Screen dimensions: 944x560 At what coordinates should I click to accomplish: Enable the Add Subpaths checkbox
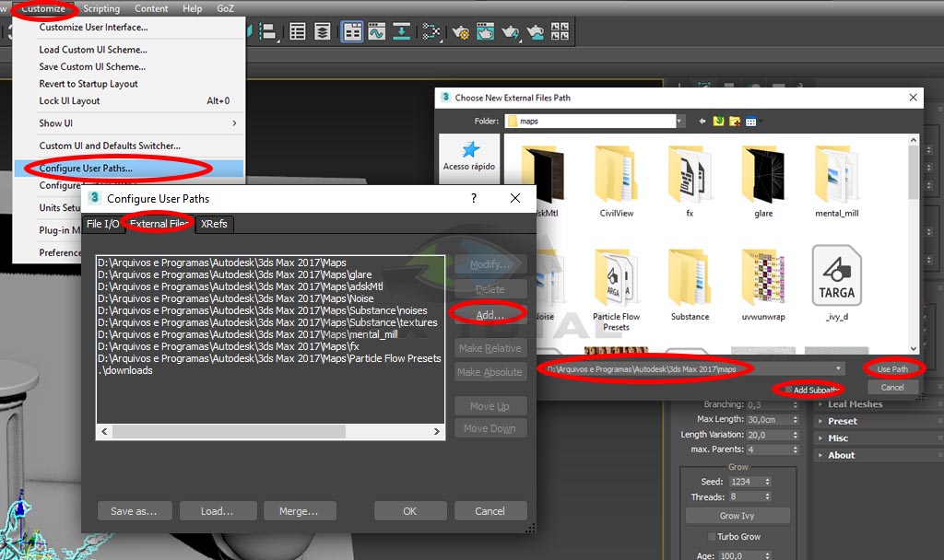(x=786, y=390)
